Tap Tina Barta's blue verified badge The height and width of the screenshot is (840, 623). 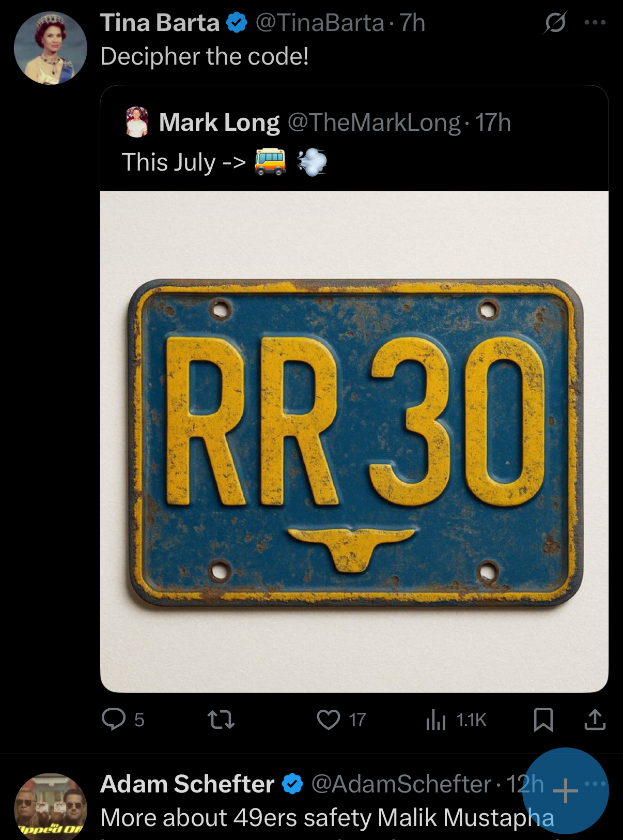point(237,23)
